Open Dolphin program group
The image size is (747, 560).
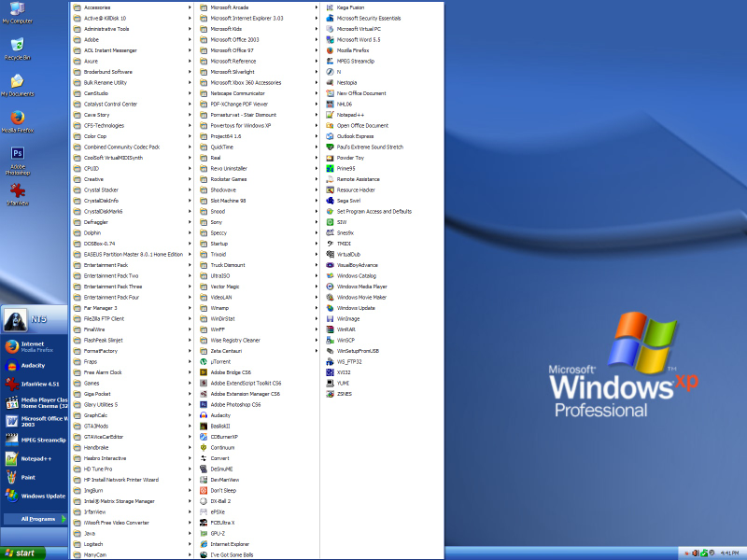(x=132, y=232)
